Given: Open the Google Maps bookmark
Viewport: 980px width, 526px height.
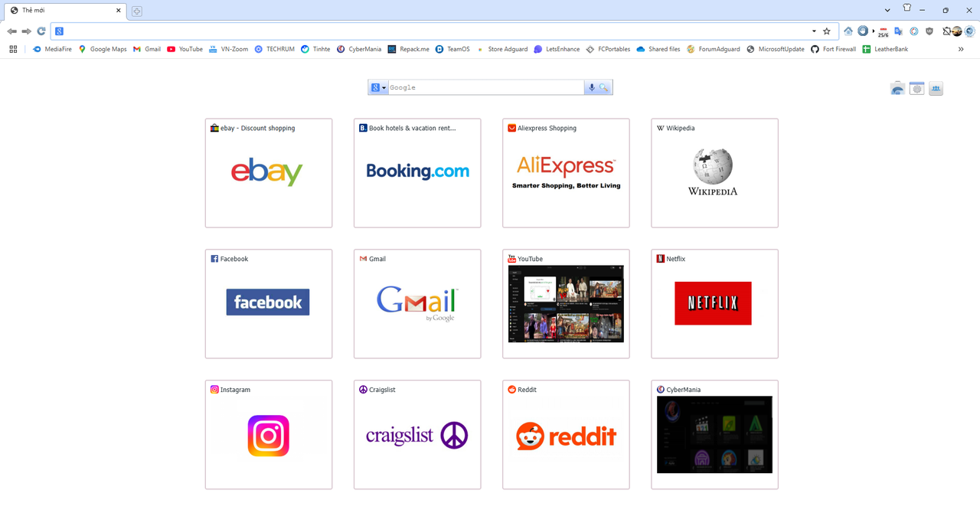Looking at the screenshot, I should (x=103, y=49).
